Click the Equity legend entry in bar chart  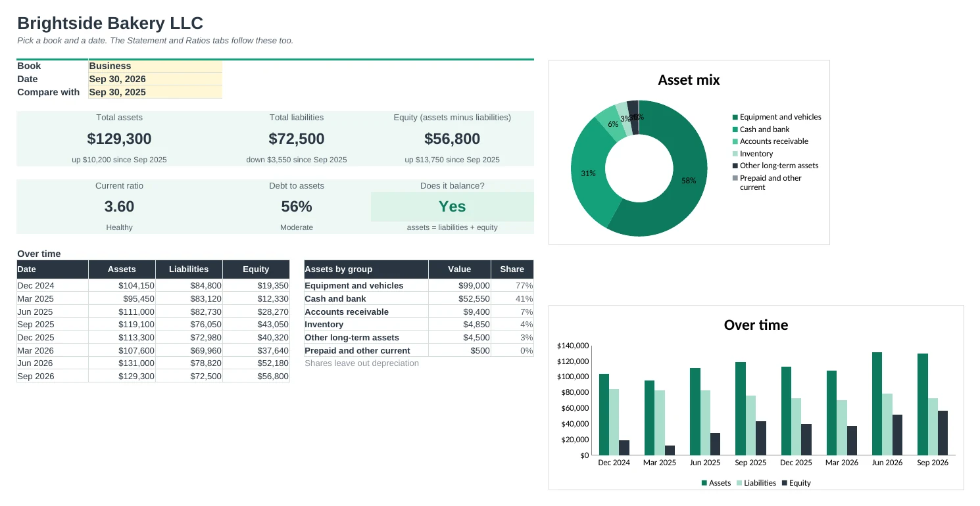[x=796, y=483]
